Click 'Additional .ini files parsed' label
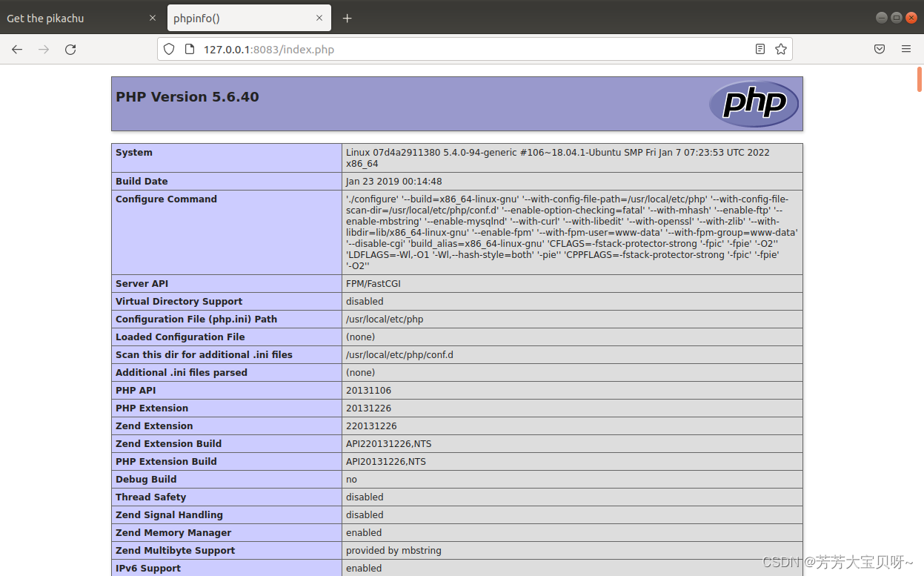924x576 pixels. click(182, 373)
